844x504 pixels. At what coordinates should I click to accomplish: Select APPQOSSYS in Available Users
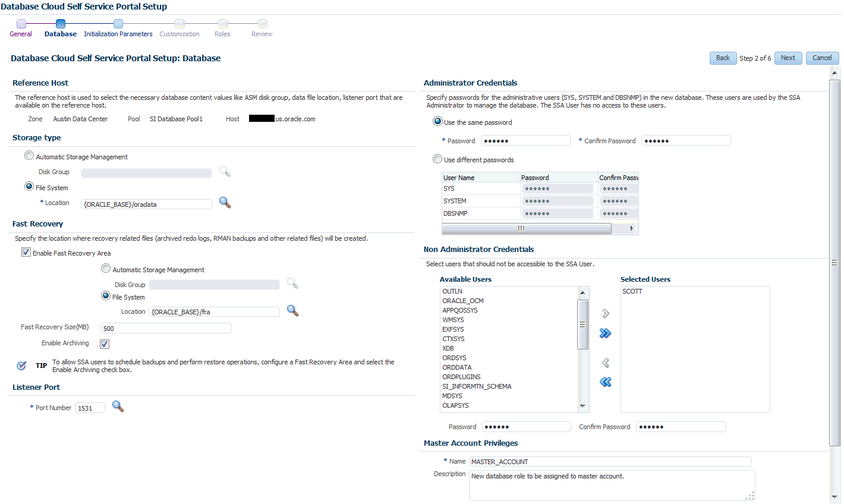460,310
